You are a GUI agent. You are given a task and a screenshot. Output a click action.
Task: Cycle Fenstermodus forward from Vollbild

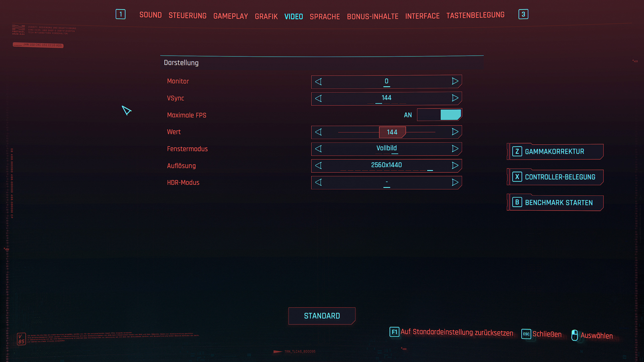pos(455,149)
